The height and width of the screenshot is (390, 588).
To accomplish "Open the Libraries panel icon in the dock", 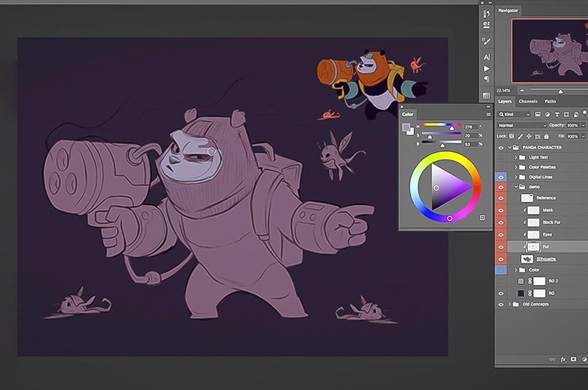I will point(486,96).
